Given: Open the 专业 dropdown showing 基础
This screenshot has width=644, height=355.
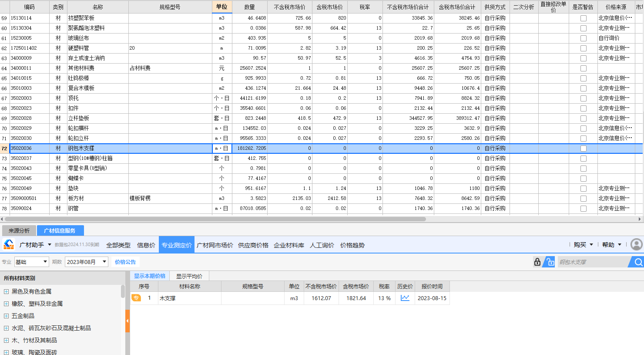Looking at the screenshot, I should [31, 262].
